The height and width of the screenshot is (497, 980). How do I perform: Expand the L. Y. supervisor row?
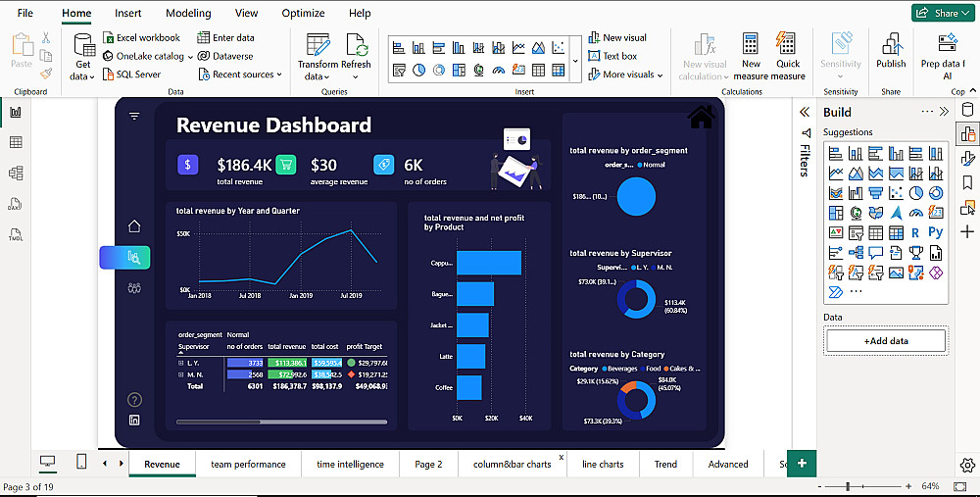point(180,363)
